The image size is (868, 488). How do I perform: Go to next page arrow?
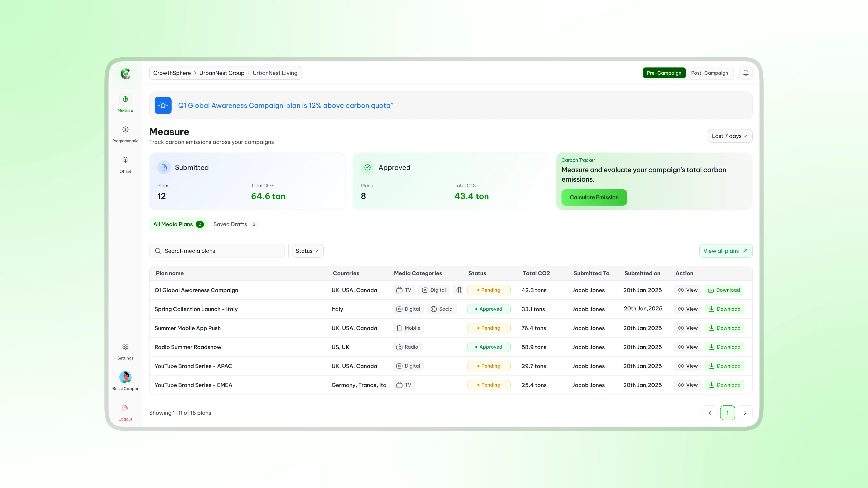point(745,413)
